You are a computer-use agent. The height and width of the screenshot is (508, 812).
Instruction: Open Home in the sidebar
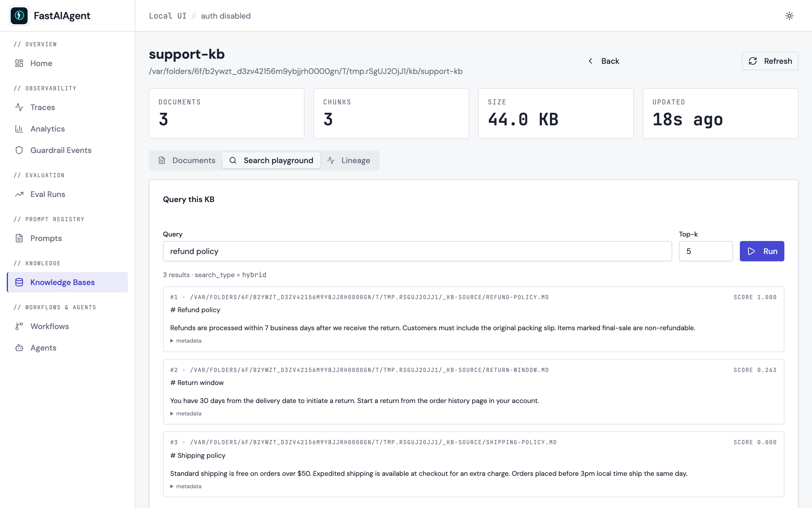coord(67,63)
